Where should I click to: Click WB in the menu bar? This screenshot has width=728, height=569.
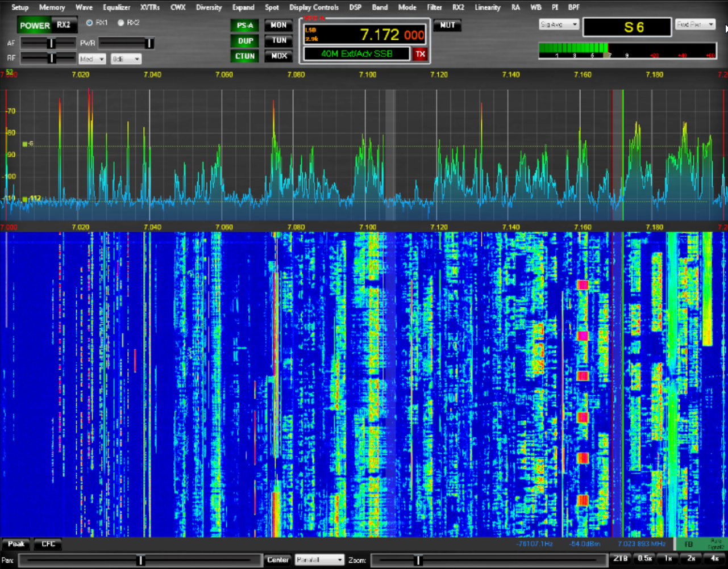tap(535, 7)
